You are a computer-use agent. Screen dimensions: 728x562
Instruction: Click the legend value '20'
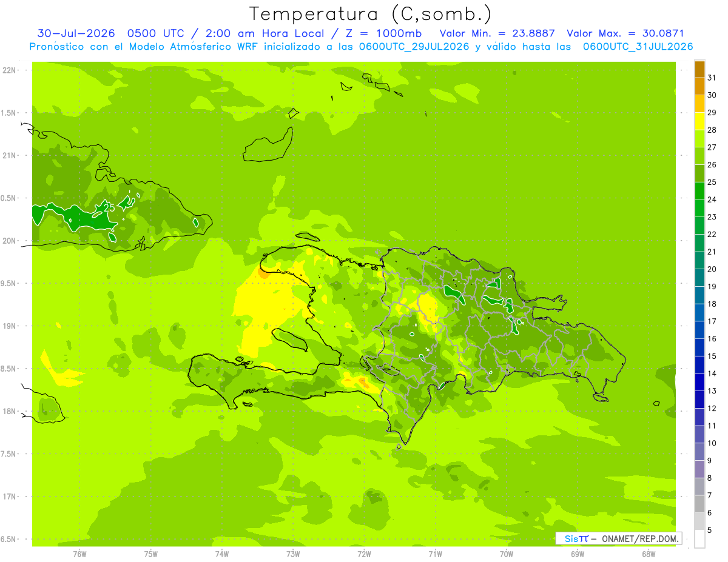[x=712, y=269]
